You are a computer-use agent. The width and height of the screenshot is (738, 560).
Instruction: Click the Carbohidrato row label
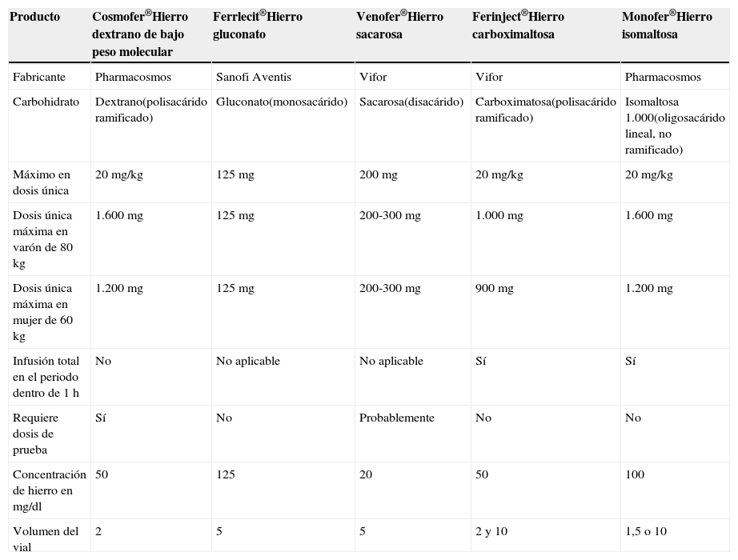click(x=45, y=102)
